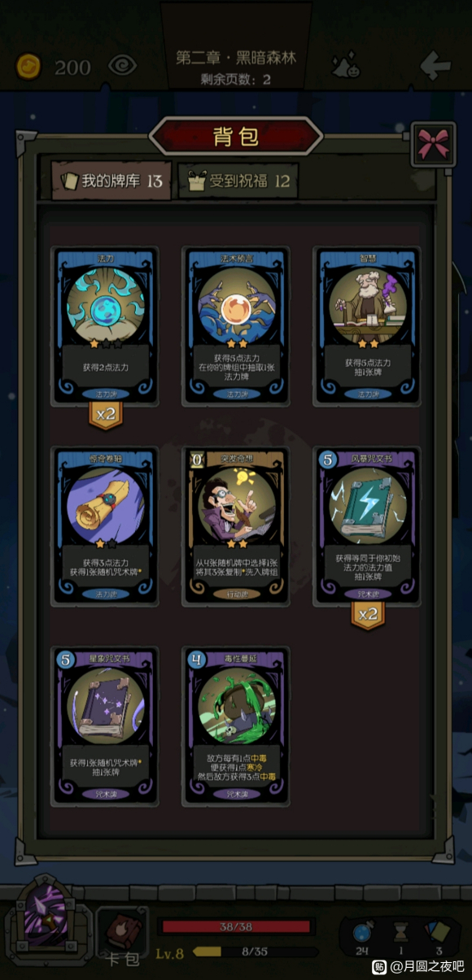Tap the hourglass turn counter icon
The width and height of the screenshot is (472, 980).
(400, 933)
